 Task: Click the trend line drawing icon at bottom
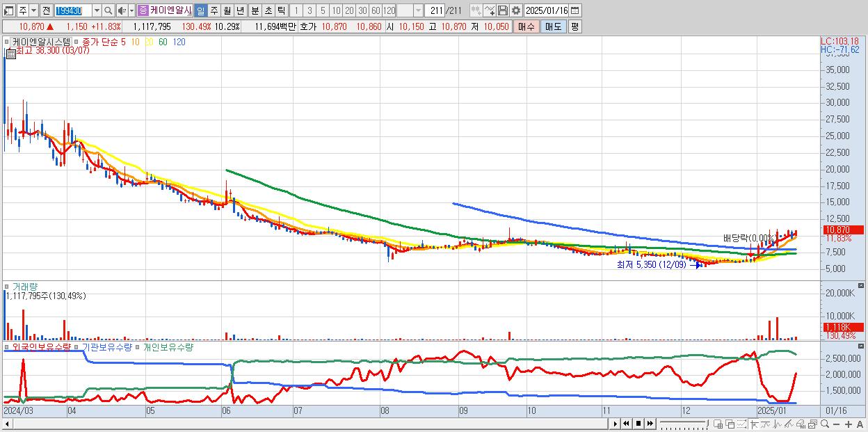coord(789,424)
